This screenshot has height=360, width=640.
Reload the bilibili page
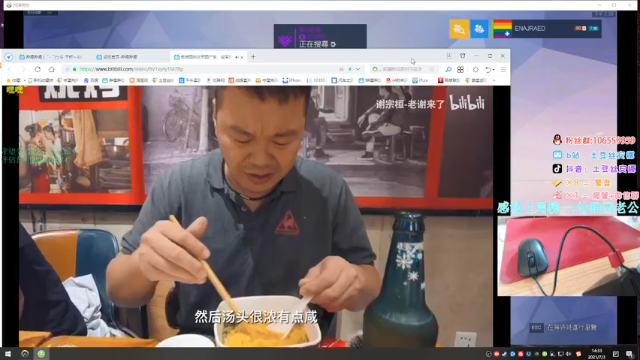[x=38, y=69]
